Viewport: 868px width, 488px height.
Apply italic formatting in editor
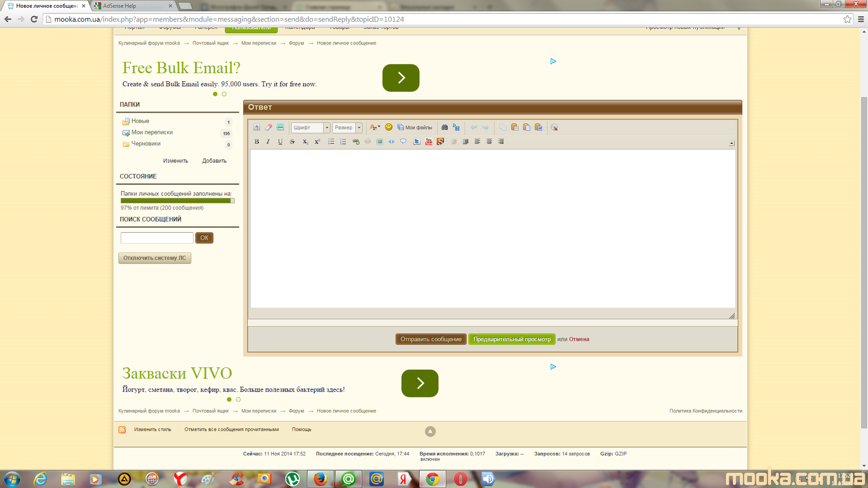[x=268, y=142]
